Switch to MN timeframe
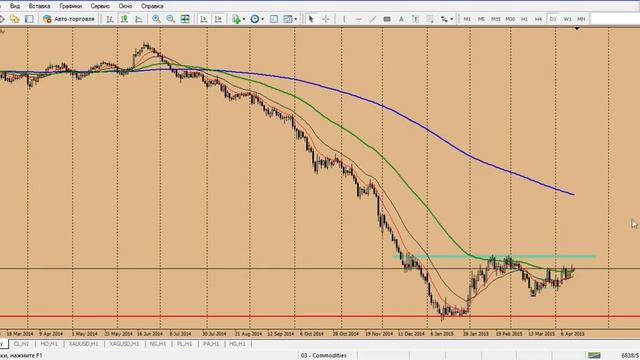Viewport: 640px width, 360px height. (x=582, y=19)
